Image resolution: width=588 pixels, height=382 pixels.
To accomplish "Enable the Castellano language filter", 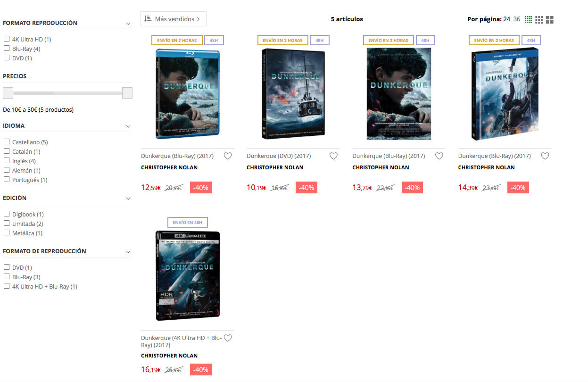I will (7, 142).
